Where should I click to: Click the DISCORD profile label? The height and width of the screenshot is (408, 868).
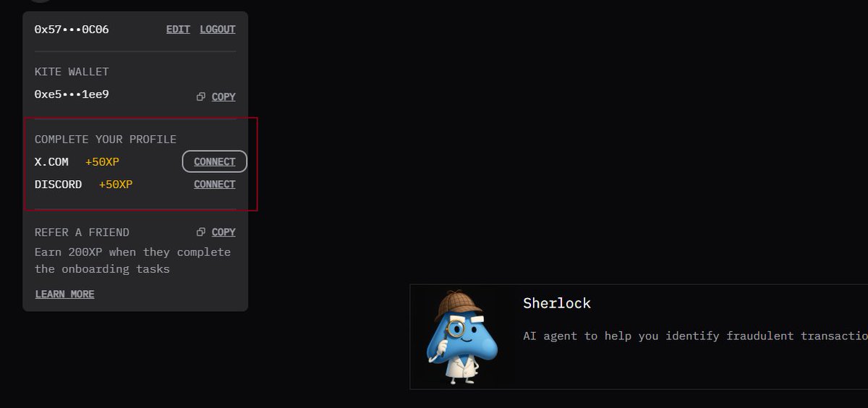click(58, 184)
